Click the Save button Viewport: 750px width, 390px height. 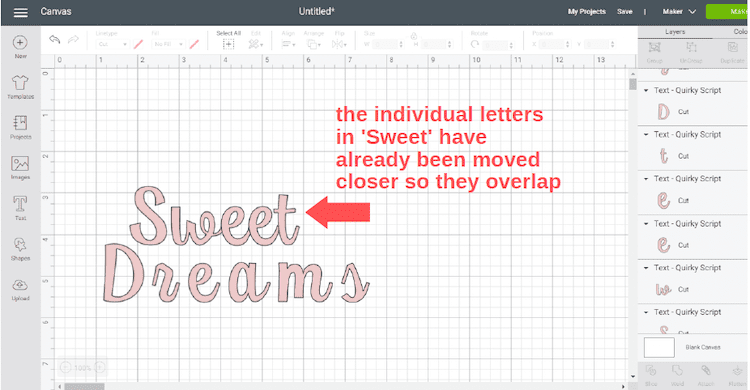[624, 11]
